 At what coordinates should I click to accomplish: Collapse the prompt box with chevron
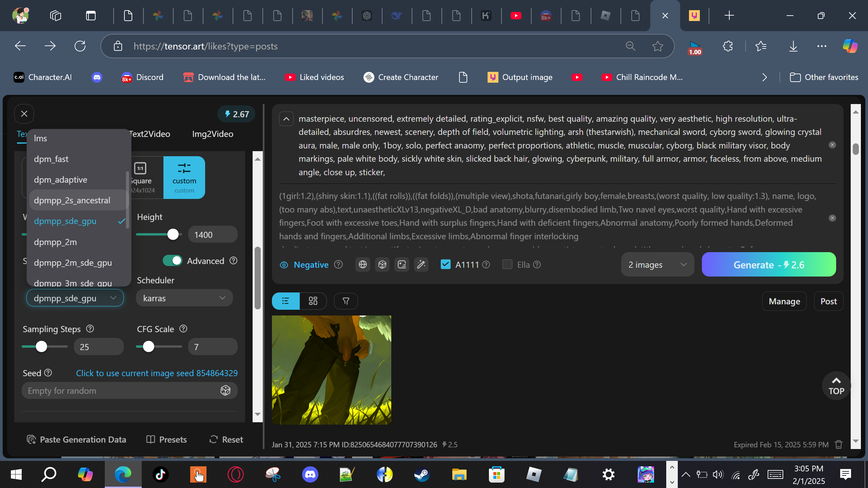(x=286, y=119)
